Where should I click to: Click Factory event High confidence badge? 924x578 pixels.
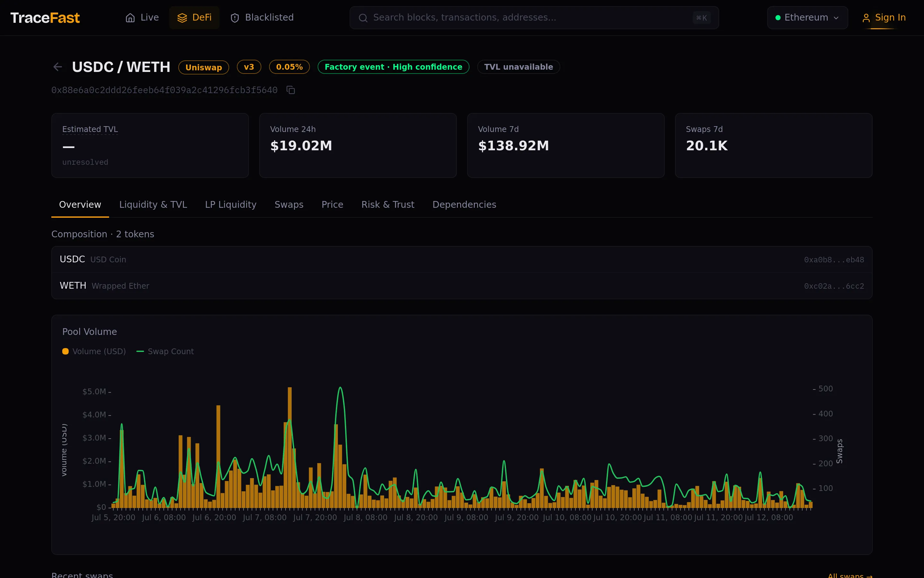point(393,67)
